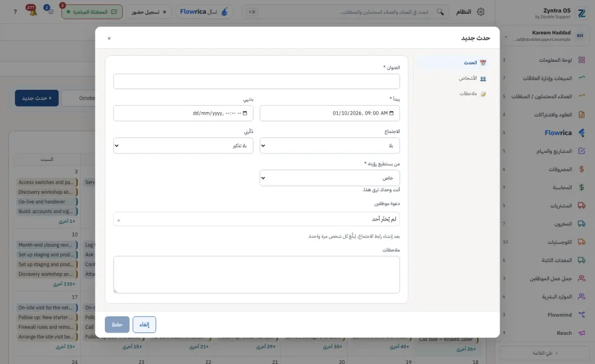Click calendar picker icon in start date field
Viewport: 595px width, 364px height.
tap(392, 113)
